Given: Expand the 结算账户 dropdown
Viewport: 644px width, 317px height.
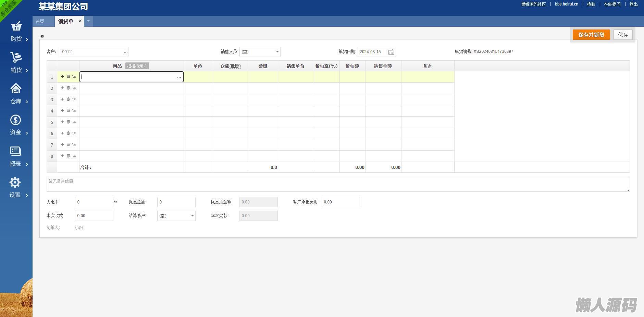Looking at the screenshot, I should click(192, 216).
